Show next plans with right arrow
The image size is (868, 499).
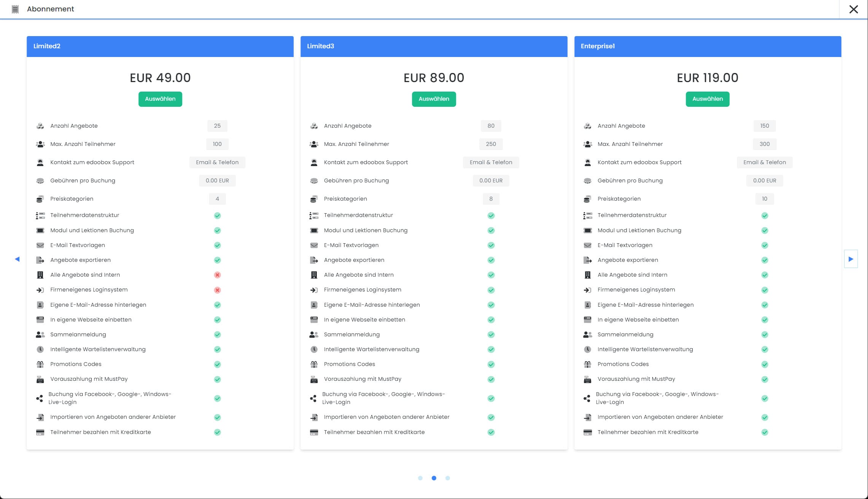pyautogui.click(x=851, y=259)
